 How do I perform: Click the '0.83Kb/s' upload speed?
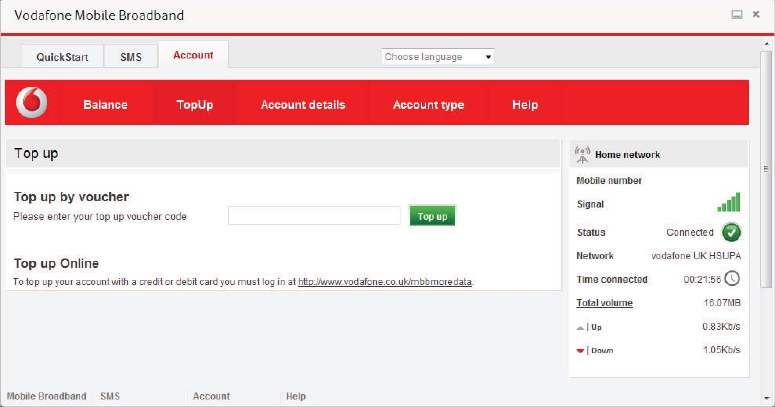coord(721,326)
